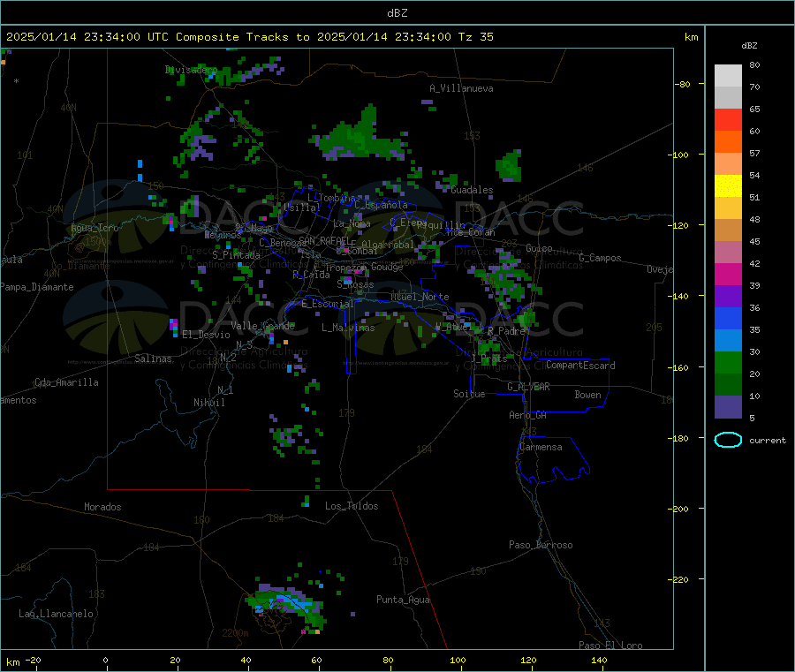Screen dimensions: 795x672
Task: Click the storm echo near Punta_Agua
Action: point(287,606)
